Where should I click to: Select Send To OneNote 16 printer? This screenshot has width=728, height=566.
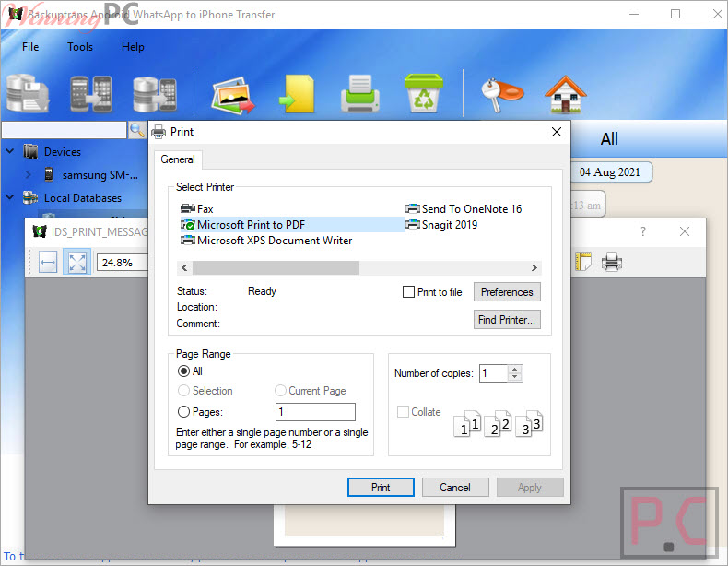click(x=464, y=209)
